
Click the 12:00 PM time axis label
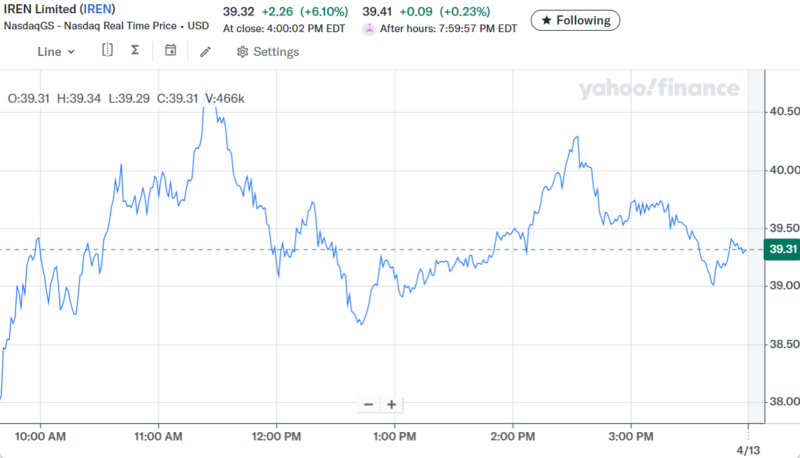[x=276, y=437]
